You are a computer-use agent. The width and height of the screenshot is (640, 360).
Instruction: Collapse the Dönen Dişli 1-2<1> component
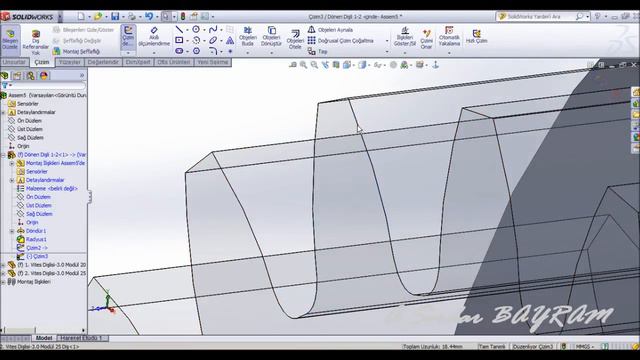point(3,155)
